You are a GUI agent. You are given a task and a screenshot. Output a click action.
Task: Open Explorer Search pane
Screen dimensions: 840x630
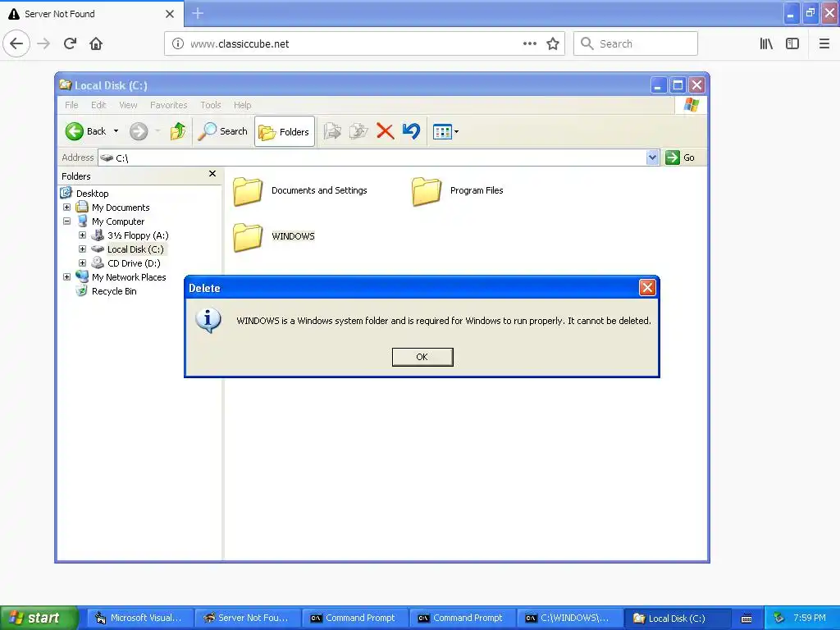click(x=223, y=131)
